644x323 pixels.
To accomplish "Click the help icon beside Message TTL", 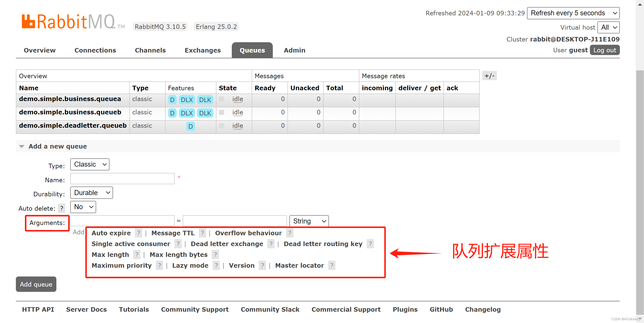I will click(202, 233).
